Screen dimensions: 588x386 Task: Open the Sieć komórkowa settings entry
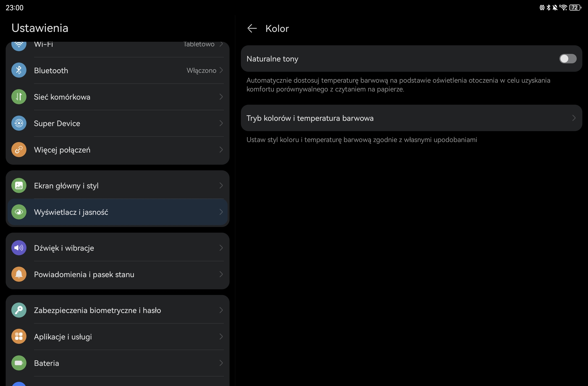point(118,97)
